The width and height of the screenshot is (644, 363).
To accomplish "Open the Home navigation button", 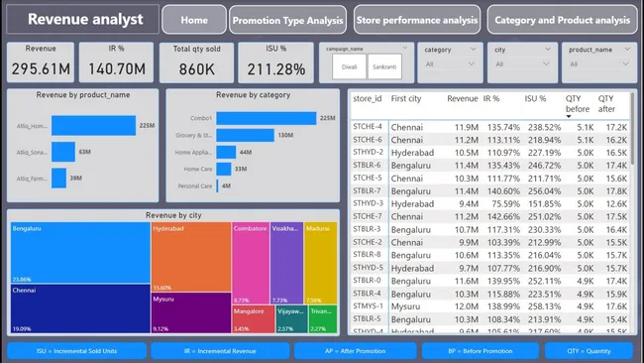I will [x=194, y=20].
